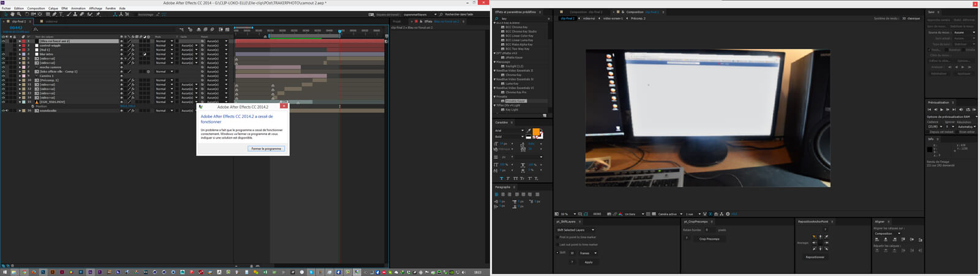This screenshot has height=276, width=980.
Task: Align paragraph text left
Action: point(496,194)
